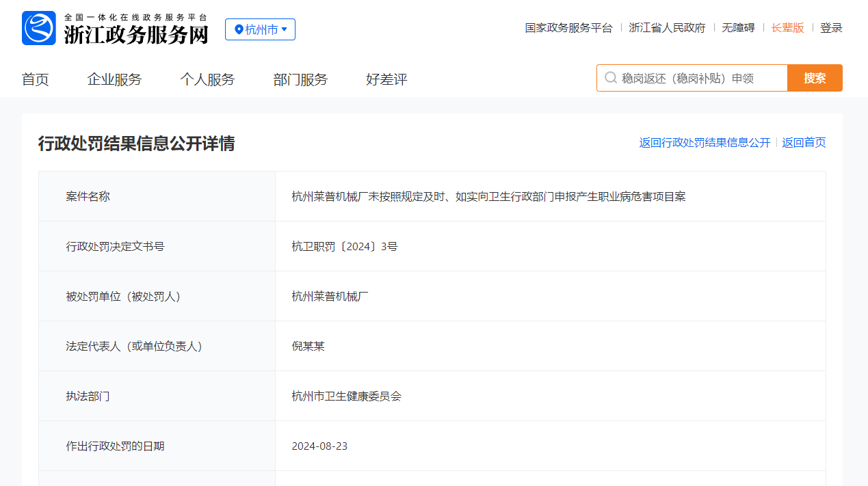This screenshot has width=868, height=486.
Task: Focus the search input field with 稳岗返还 placeholder
Action: click(692, 78)
